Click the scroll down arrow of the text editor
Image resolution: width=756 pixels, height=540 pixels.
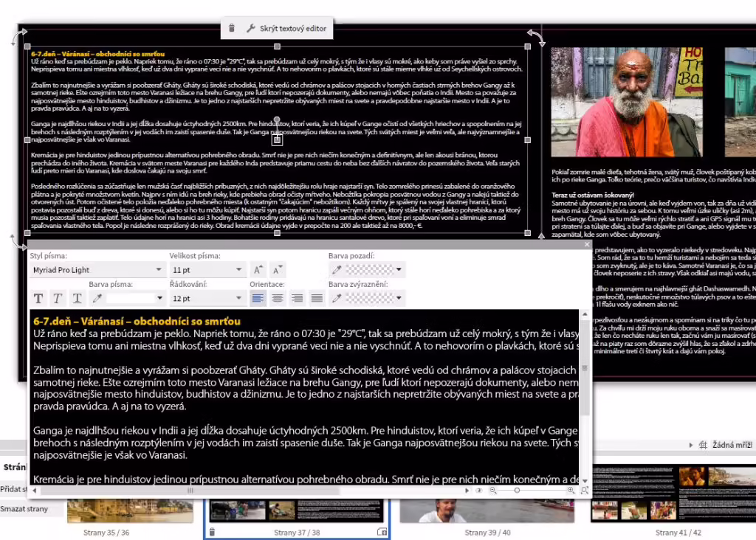point(585,481)
